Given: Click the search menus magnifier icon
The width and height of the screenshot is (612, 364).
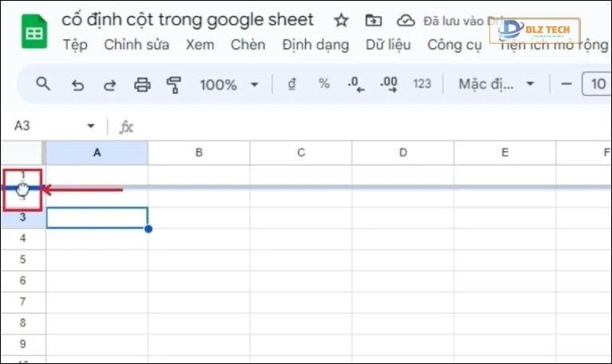Looking at the screenshot, I should click(x=43, y=84).
